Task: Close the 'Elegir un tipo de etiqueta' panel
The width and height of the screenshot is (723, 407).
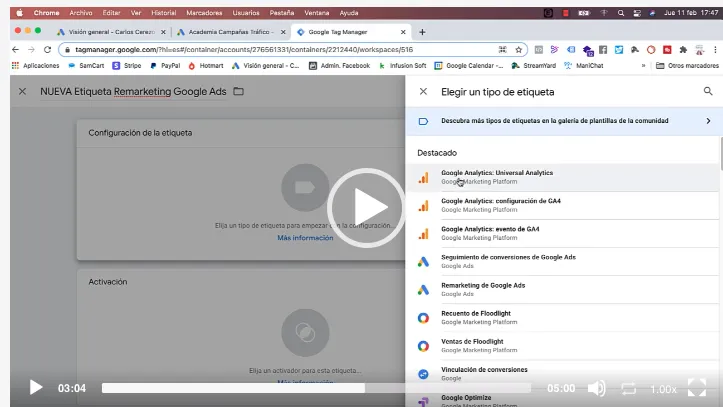Action: click(423, 91)
